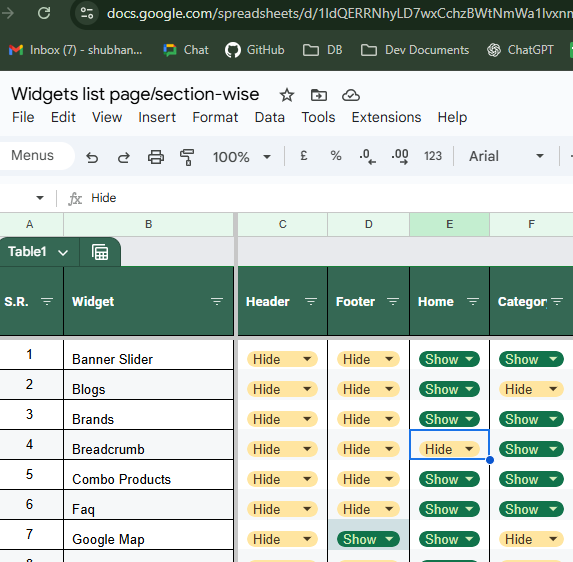
Task: Open the View menu
Action: (x=107, y=117)
